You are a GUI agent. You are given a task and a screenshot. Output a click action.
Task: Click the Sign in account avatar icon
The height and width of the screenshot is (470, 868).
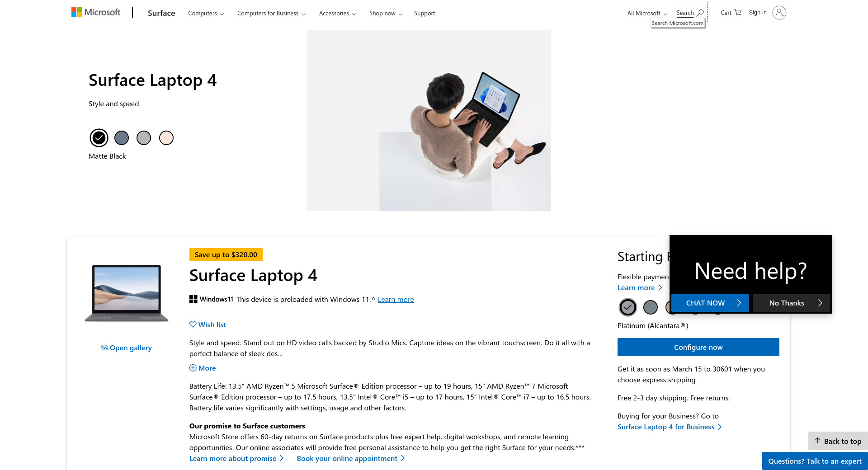click(x=779, y=13)
